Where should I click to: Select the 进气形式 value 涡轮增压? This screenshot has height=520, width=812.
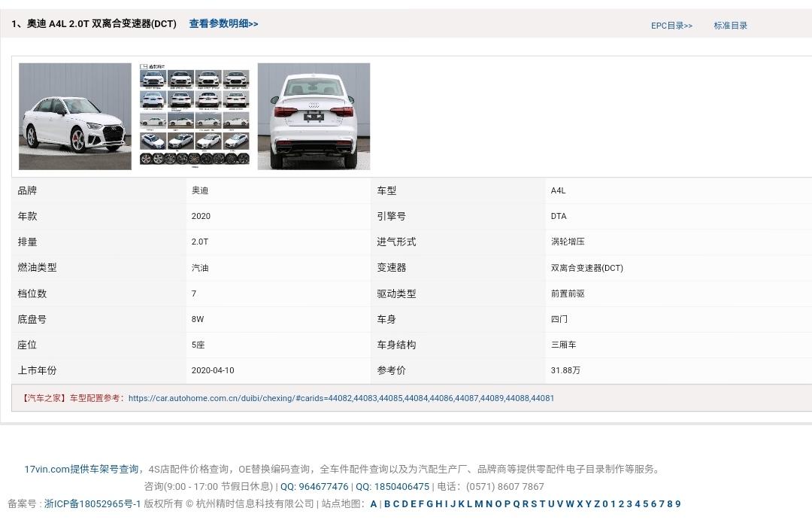click(x=568, y=242)
